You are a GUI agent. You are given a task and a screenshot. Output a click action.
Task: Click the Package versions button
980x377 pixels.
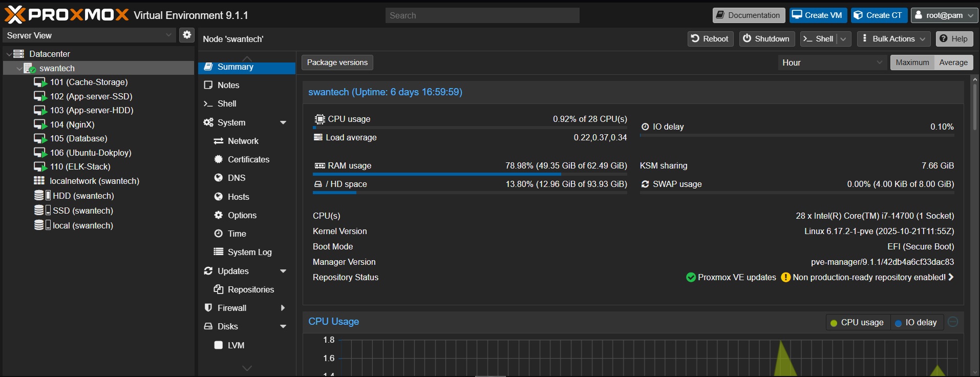(x=337, y=62)
